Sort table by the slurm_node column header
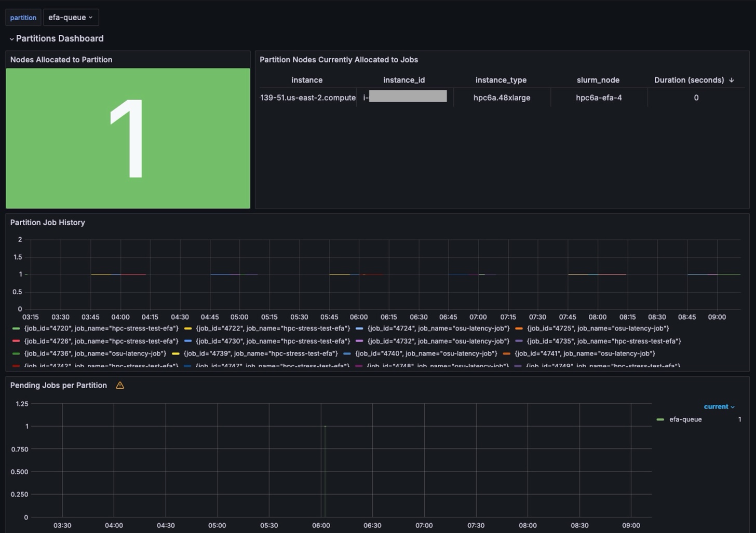Viewport: 756px width, 533px height. coord(598,80)
